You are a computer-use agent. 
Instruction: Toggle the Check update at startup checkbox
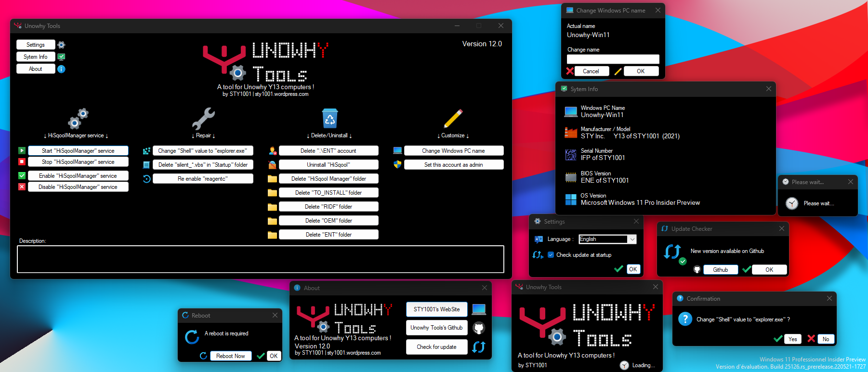point(551,255)
